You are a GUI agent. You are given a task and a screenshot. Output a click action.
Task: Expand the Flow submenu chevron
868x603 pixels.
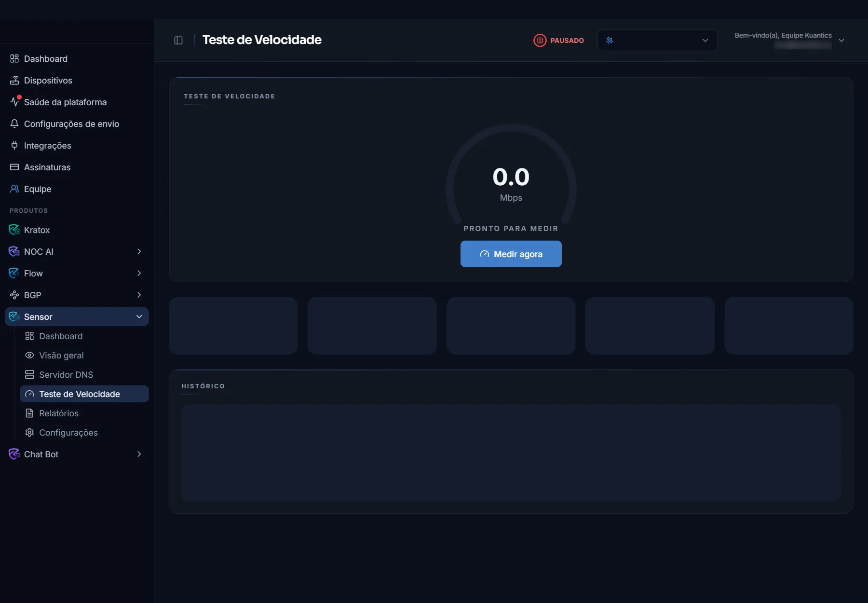click(x=139, y=273)
